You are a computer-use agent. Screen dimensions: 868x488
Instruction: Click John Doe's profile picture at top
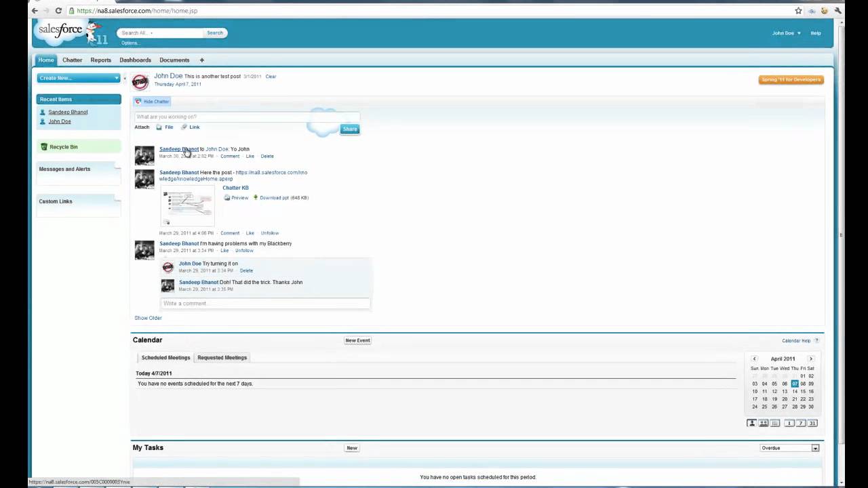140,82
